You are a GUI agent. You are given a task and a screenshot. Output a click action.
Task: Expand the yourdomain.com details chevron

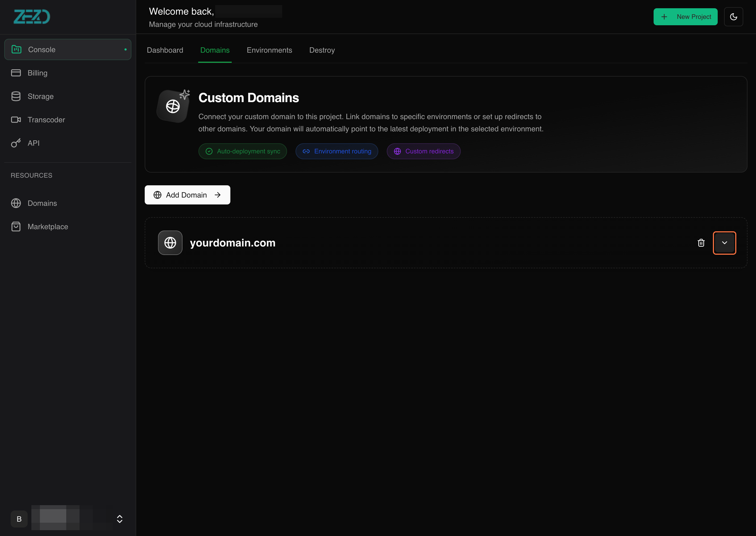click(724, 243)
